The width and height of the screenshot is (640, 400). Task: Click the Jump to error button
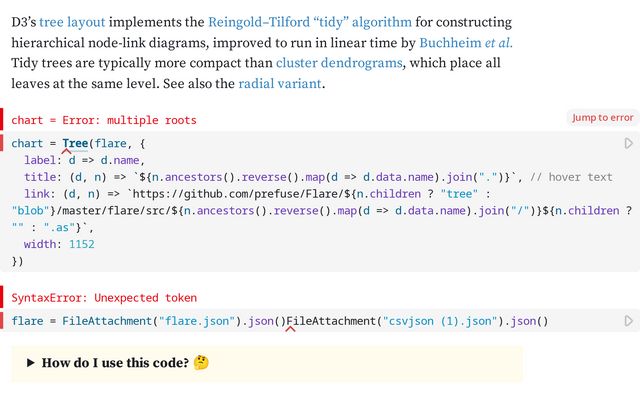(x=602, y=118)
